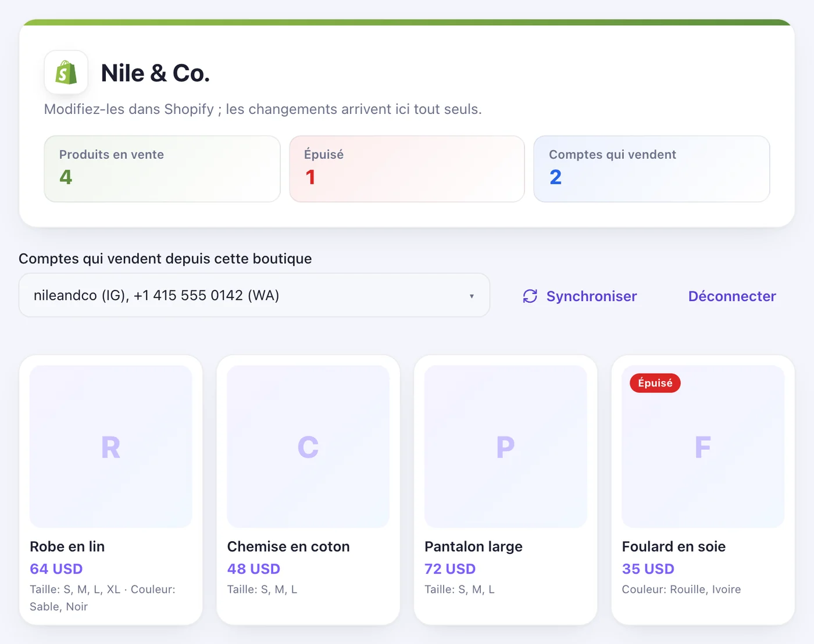Open the Pantalon large product thumbnail
Screen dimensions: 814x644
(x=506, y=446)
